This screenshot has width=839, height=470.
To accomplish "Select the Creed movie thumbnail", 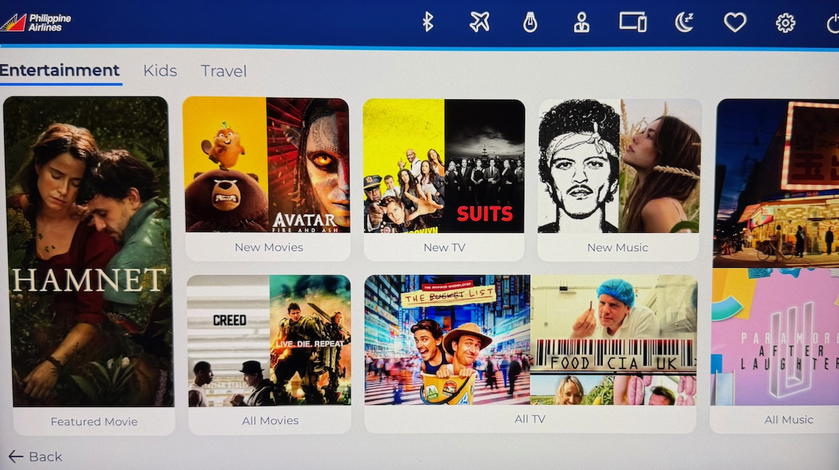I will coord(228,340).
